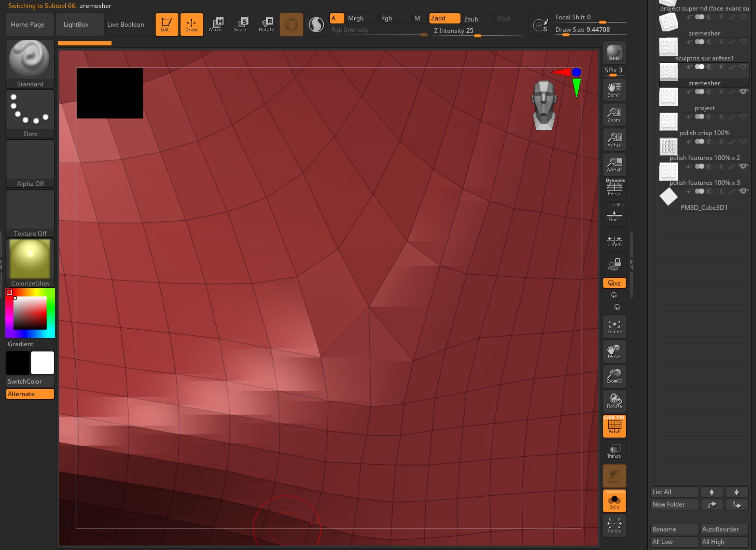Image resolution: width=756 pixels, height=550 pixels.
Task: Click the AAHalf view icon
Action: (614, 164)
